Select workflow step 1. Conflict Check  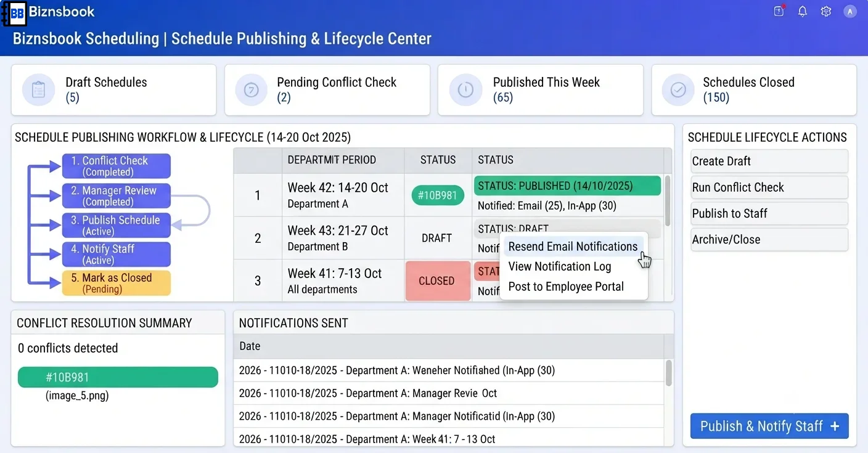click(116, 166)
